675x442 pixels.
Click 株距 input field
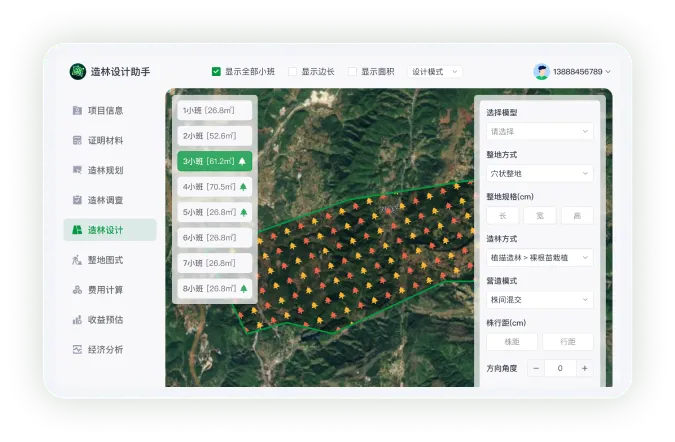[512, 342]
